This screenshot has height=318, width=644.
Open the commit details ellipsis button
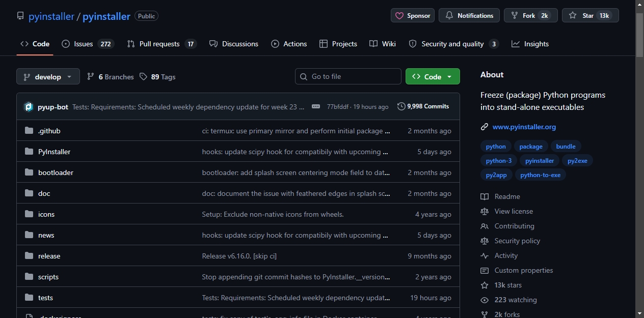click(316, 107)
